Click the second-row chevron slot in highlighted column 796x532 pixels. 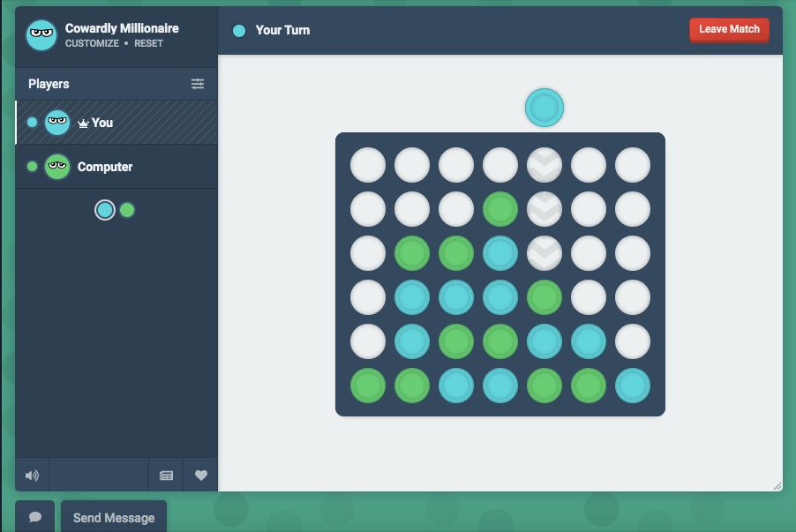pyautogui.click(x=544, y=209)
